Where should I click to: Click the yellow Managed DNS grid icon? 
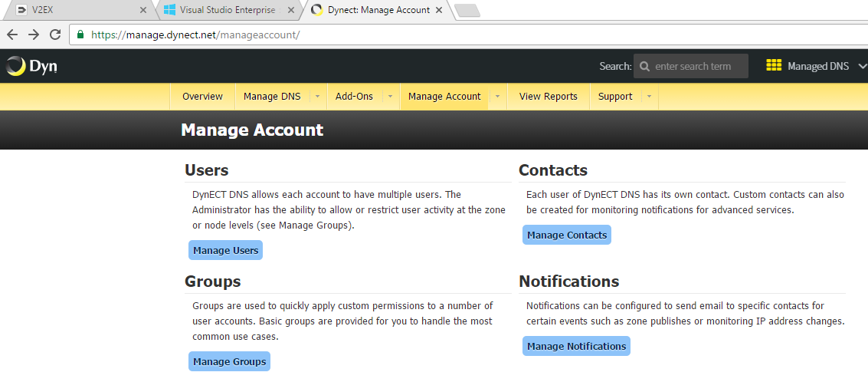[x=774, y=66]
